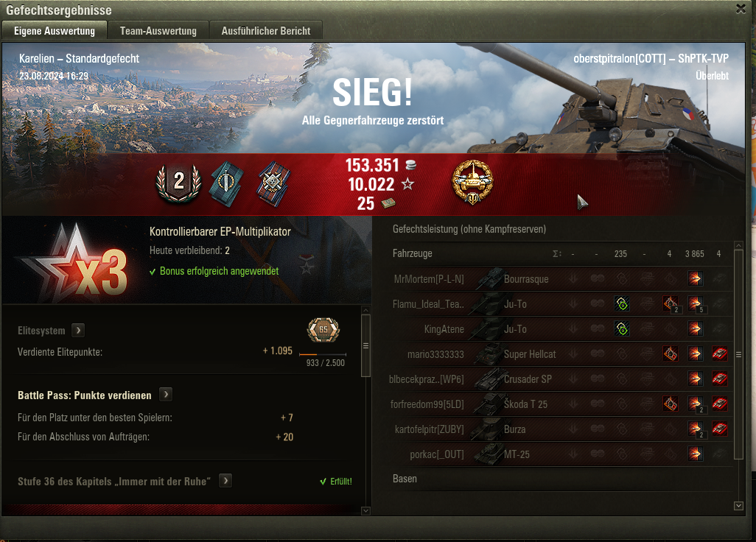The width and height of the screenshot is (756, 542).
Task: Click the critical hit icon on Škoda T 25's row
Action: pos(671,404)
